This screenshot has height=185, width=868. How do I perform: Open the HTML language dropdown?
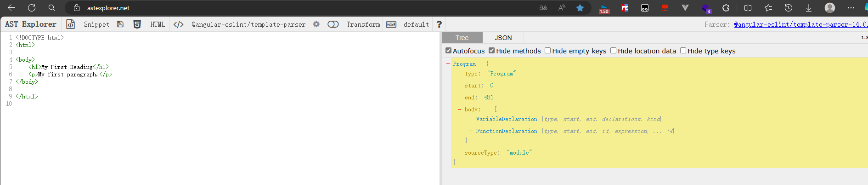pyautogui.click(x=158, y=24)
